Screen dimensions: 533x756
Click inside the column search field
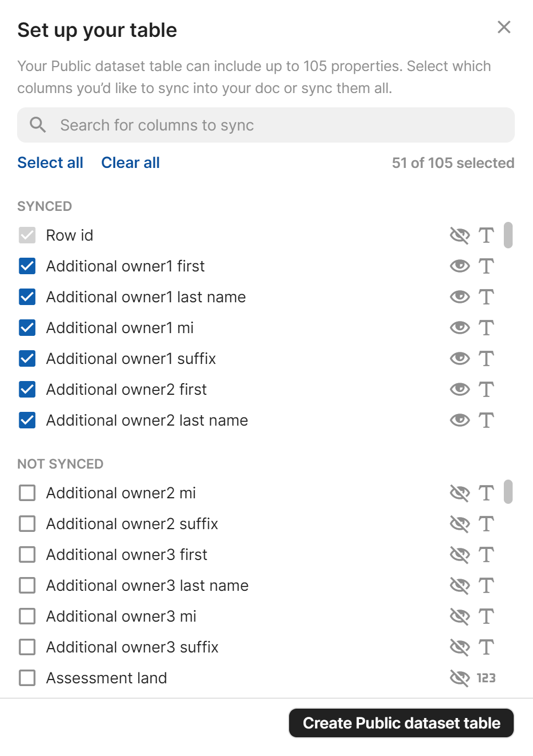(220, 125)
